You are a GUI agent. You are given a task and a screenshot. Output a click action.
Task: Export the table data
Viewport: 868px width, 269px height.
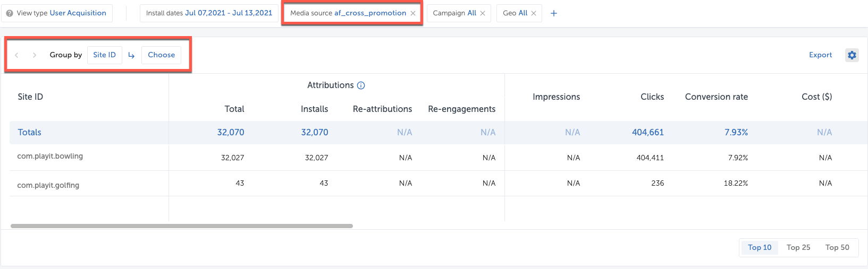tap(820, 55)
